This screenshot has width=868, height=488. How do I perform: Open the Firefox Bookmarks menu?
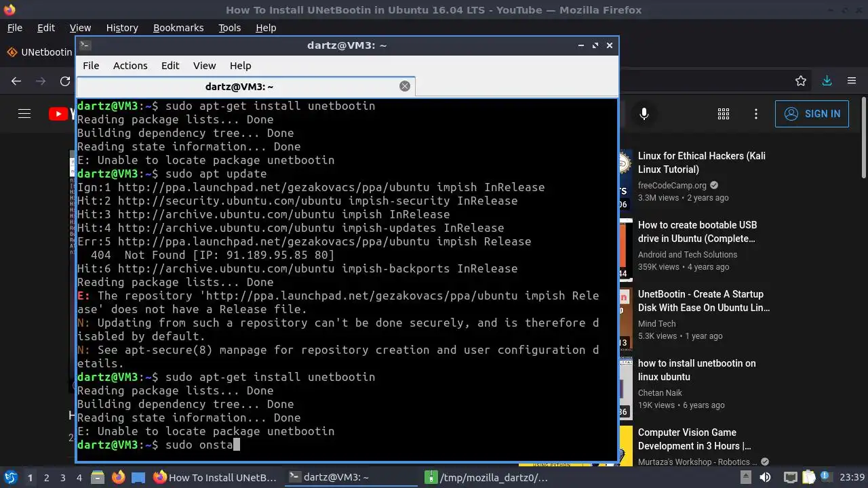[178, 28]
